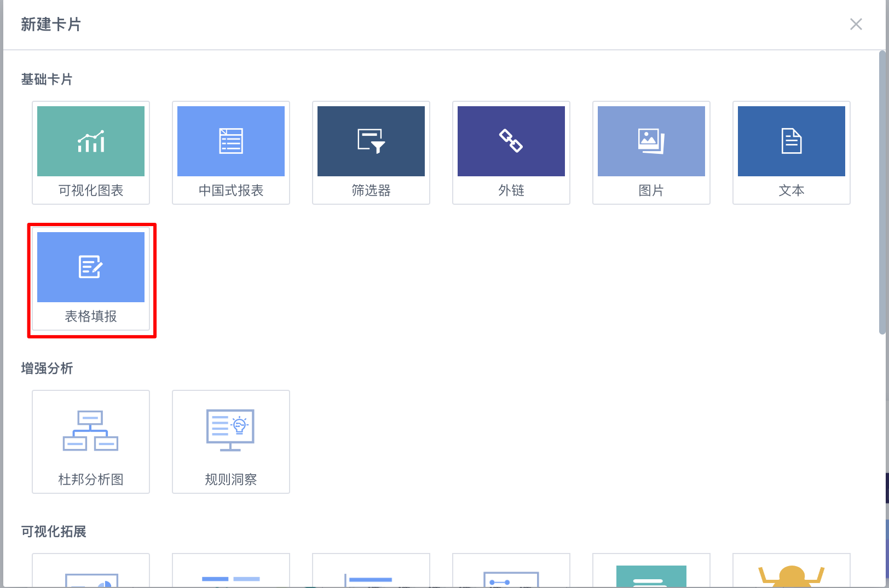The image size is (889, 588).
Task: Click the 可视化拓展 section heading
Action: click(54, 532)
